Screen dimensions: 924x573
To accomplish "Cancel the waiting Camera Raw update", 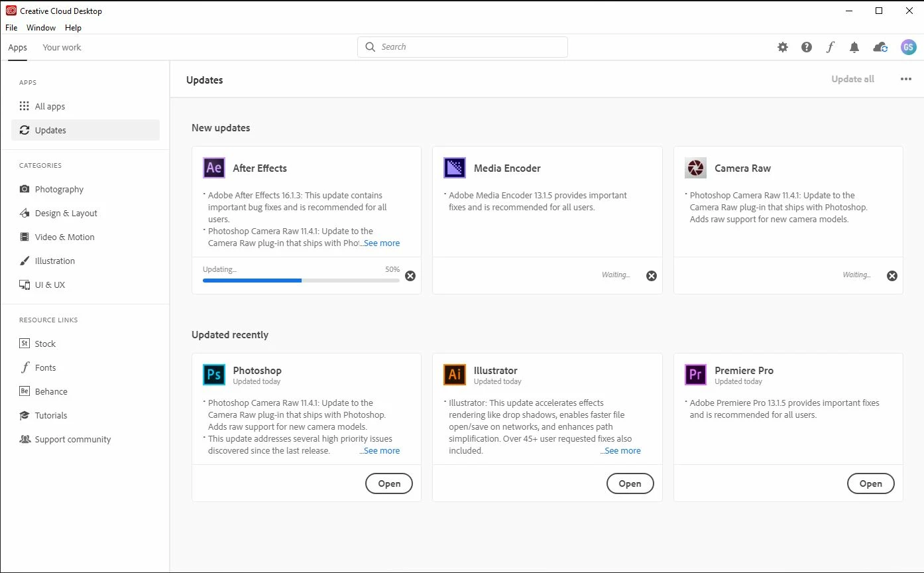I will pos(892,276).
